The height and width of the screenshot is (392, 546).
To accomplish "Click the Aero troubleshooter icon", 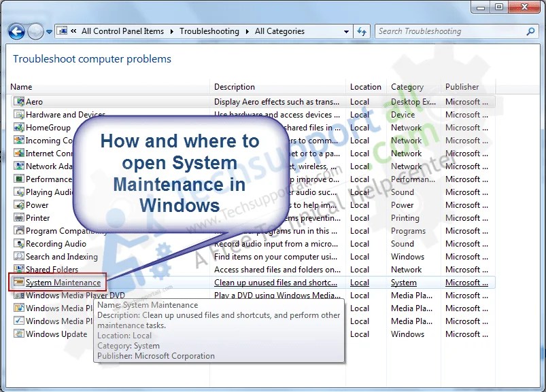I will click(x=18, y=101).
